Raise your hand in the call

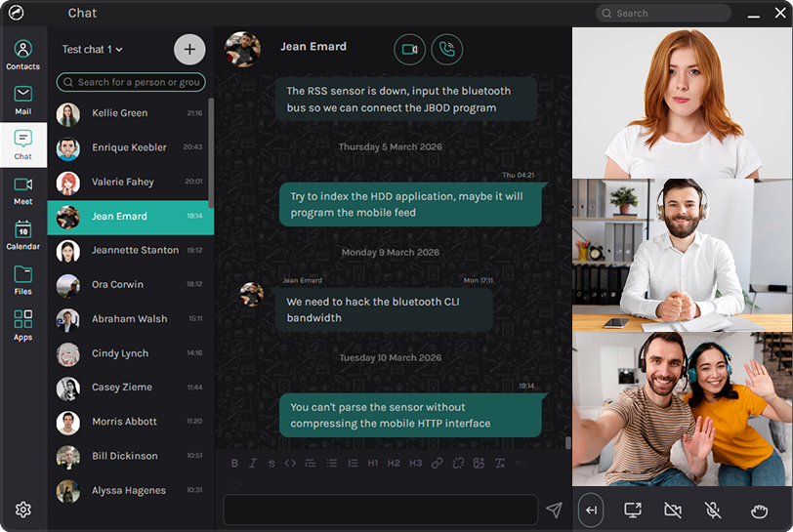(759, 511)
